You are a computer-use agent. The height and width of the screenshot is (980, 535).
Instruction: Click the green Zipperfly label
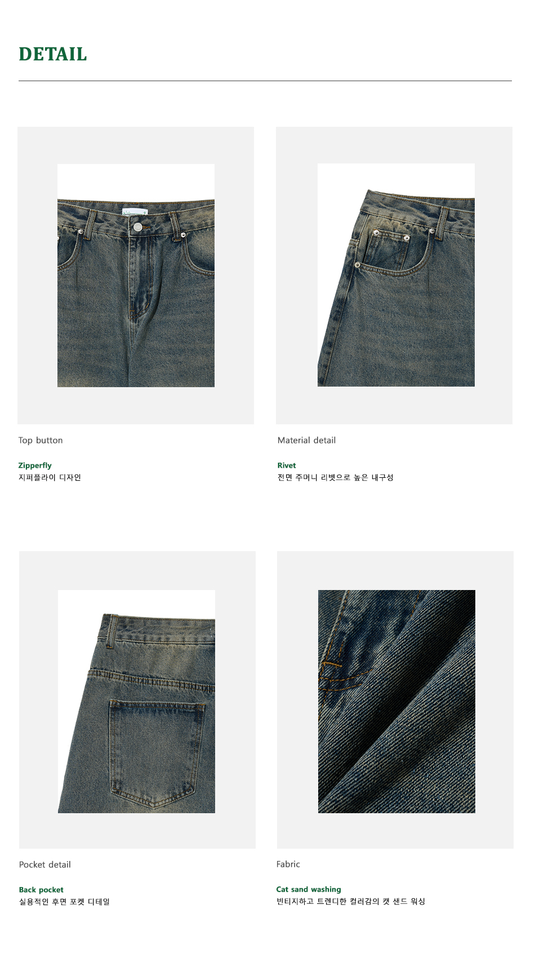coord(35,465)
